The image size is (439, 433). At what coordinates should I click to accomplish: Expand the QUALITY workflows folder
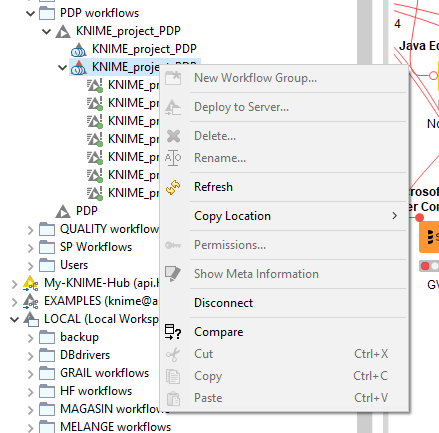click(30, 230)
